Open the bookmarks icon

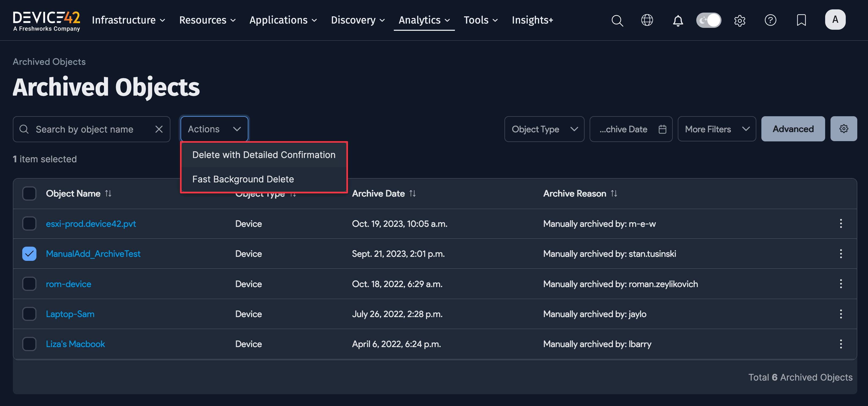pyautogui.click(x=801, y=20)
